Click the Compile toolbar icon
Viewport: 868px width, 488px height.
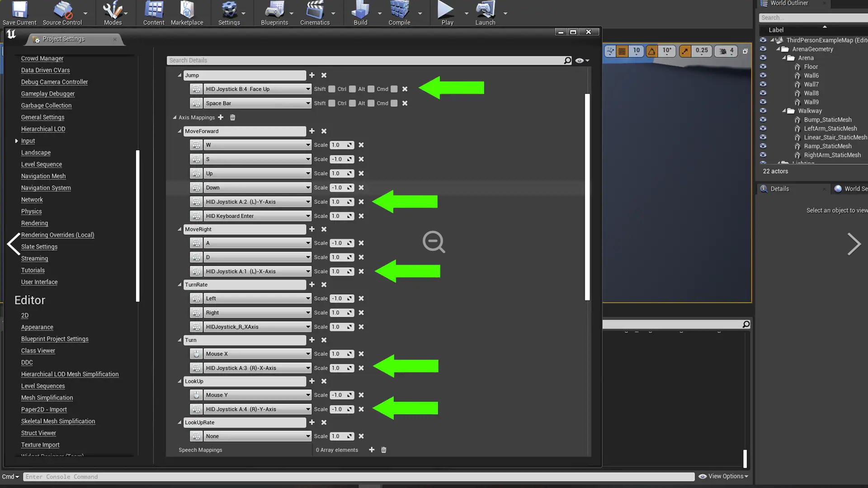coord(399,13)
